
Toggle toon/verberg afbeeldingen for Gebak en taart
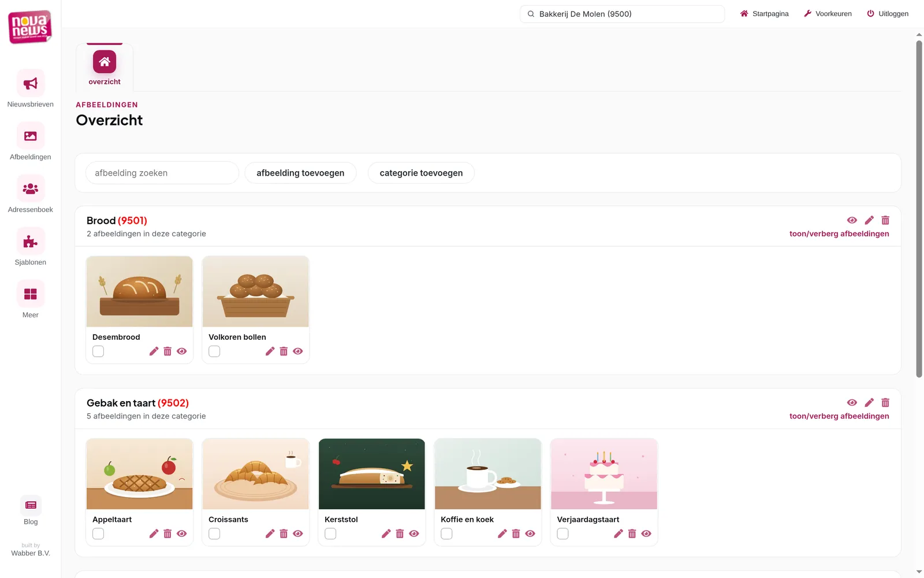tap(839, 416)
